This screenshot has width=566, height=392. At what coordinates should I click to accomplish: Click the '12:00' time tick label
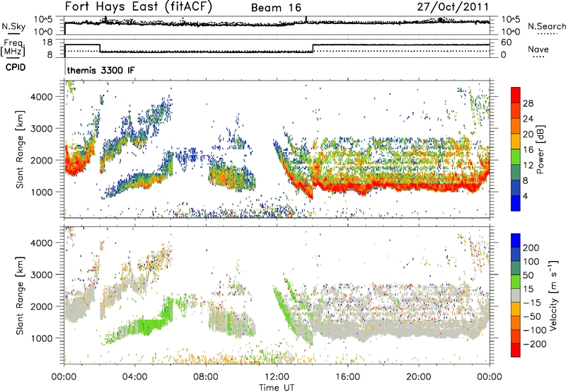coord(277,377)
